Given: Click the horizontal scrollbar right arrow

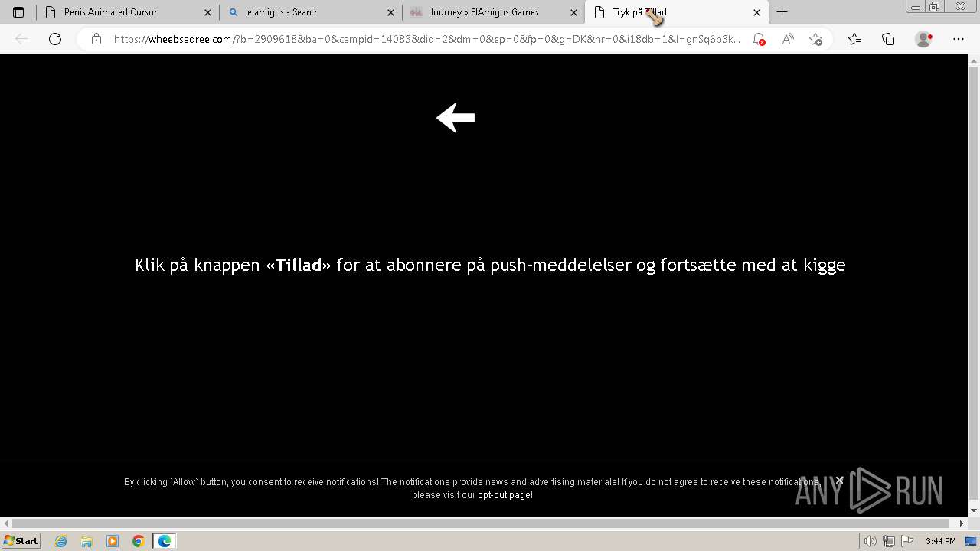Looking at the screenshot, I should pos(962,523).
